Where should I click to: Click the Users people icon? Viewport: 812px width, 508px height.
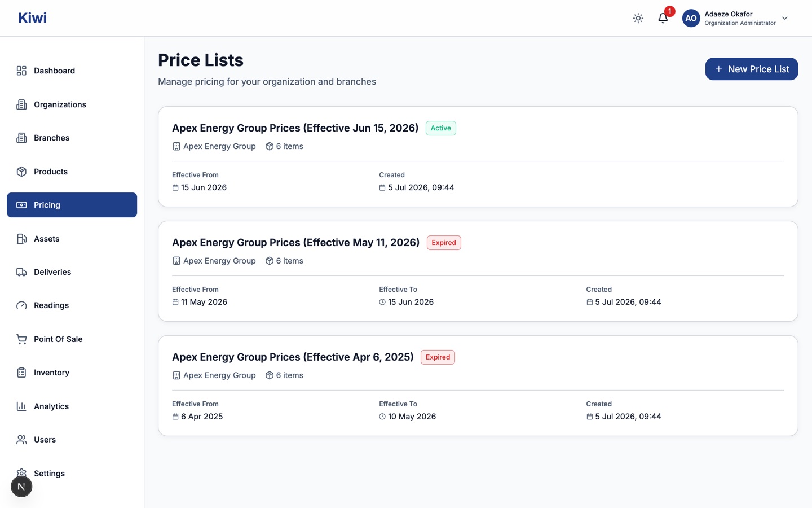[21, 440]
